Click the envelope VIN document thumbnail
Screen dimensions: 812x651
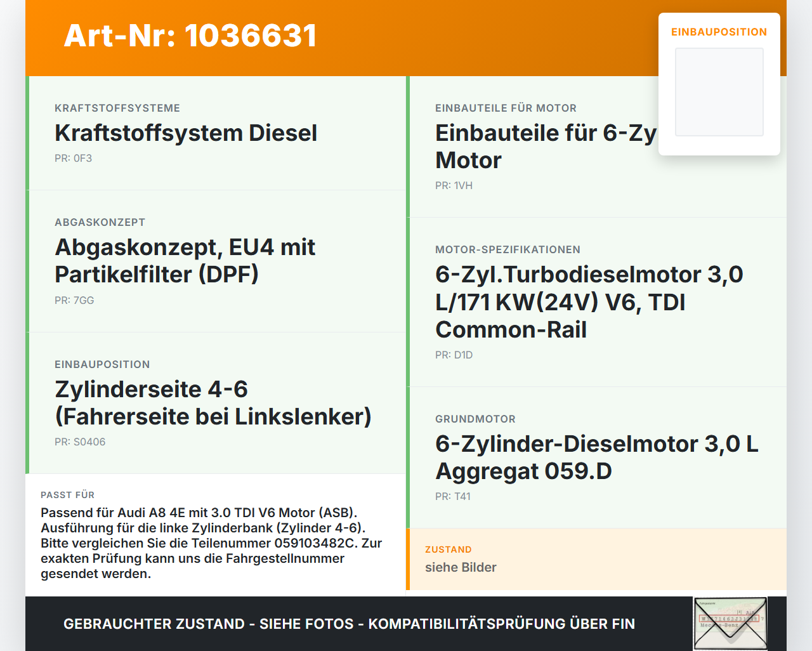[x=731, y=624]
